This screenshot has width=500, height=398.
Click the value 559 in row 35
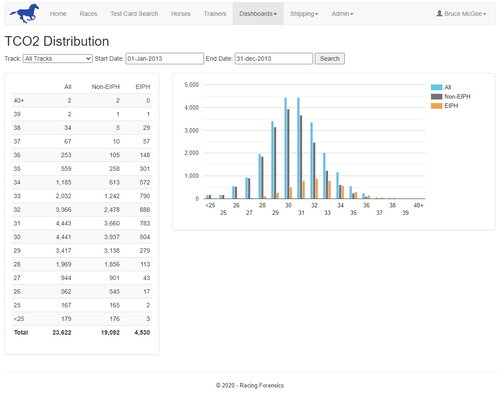pyautogui.click(x=66, y=169)
